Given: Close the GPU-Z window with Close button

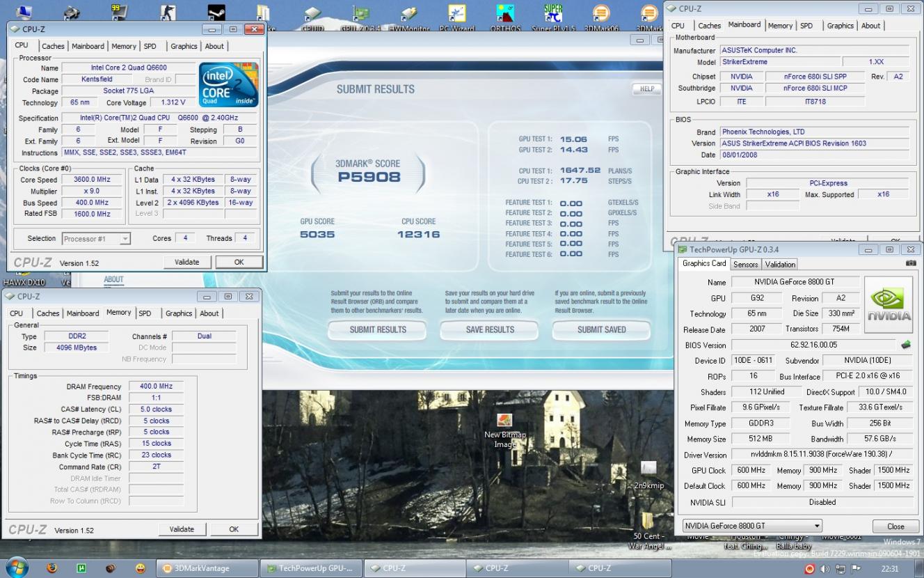Looking at the screenshot, I should 895,526.
